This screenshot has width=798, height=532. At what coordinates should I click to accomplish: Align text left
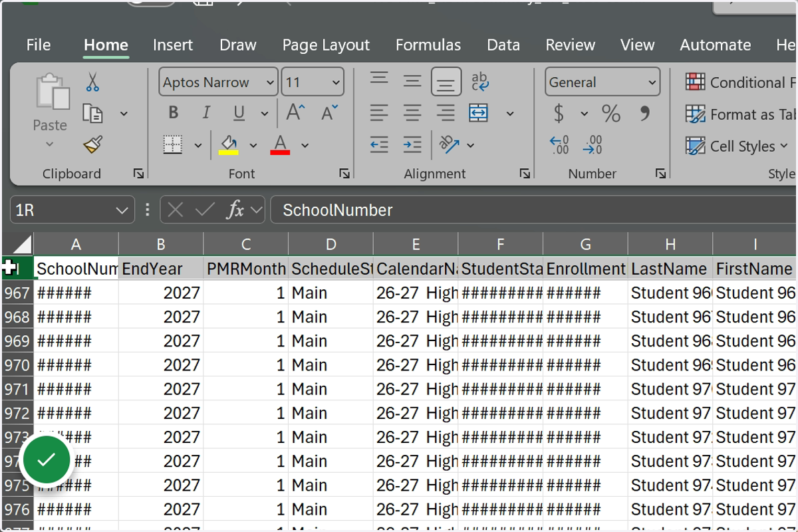[379, 113]
